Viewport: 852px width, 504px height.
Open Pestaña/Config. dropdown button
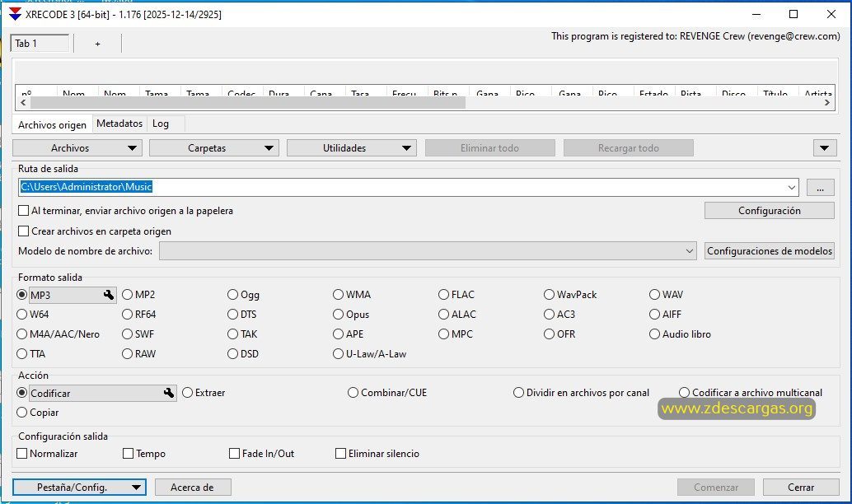(x=79, y=488)
